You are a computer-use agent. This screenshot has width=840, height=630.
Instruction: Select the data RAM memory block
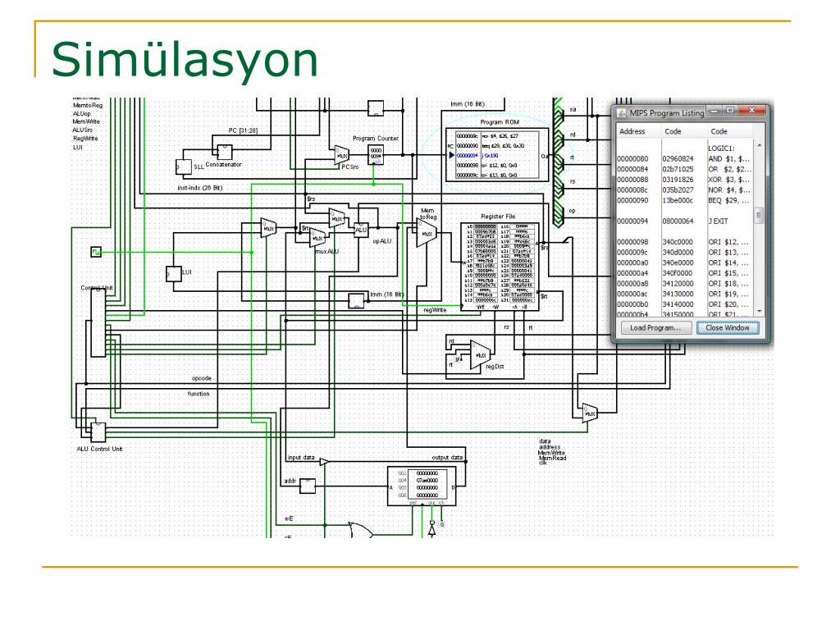click(x=422, y=486)
